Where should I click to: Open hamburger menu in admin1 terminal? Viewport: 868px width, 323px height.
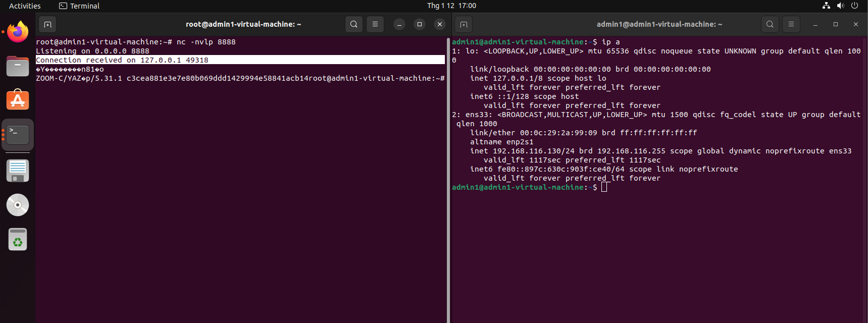(791, 24)
